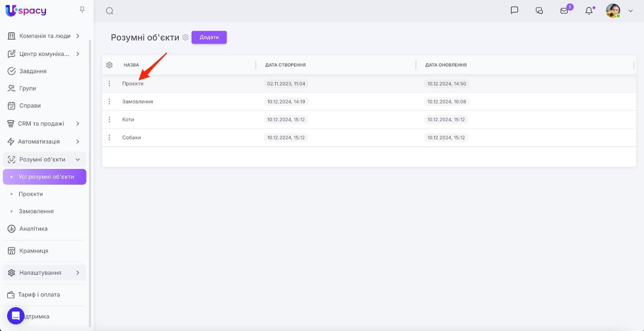Screen dimensions: 644x331
Task: Click the search magnifier icon
Action: pyautogui.click(x=109, y=11)
